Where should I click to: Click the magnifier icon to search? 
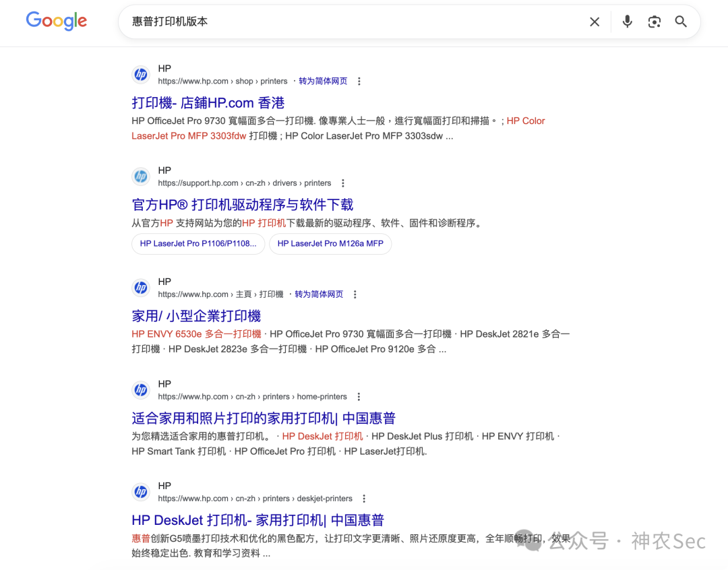click(681, 22)
